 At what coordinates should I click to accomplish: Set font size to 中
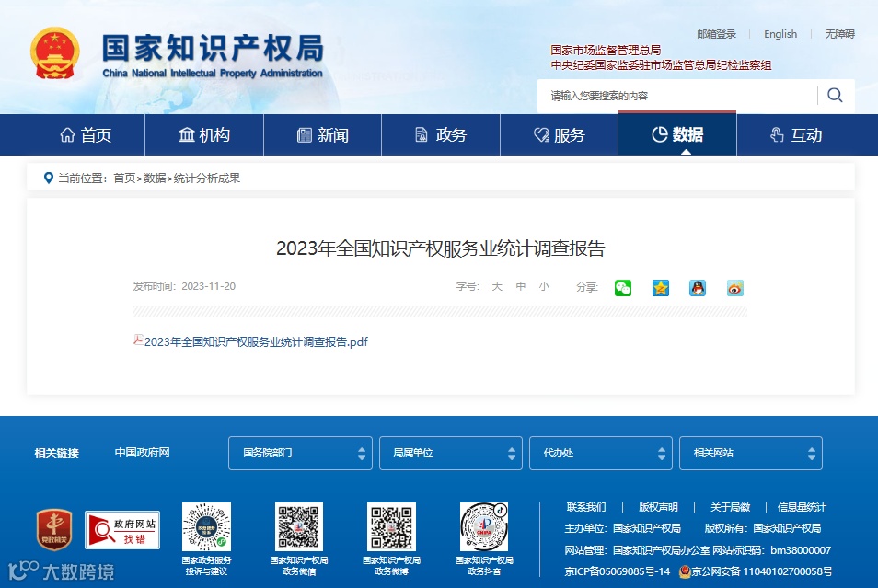pos(521,287)
